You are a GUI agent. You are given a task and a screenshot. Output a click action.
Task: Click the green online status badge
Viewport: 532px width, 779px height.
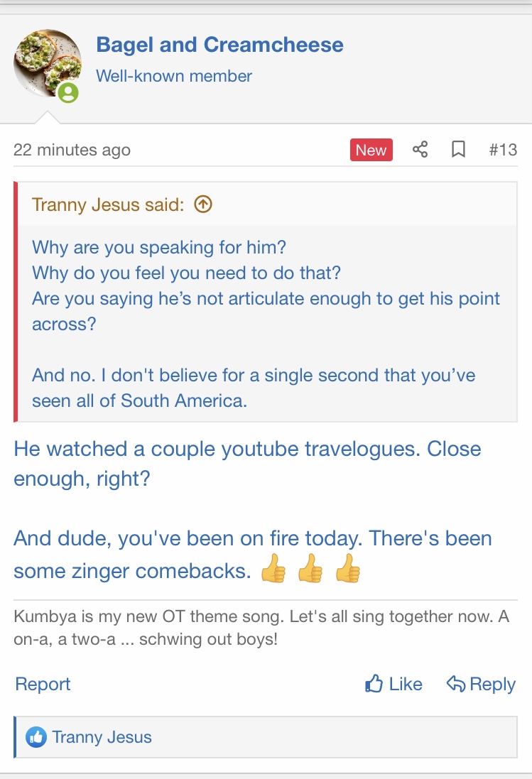click(68, 93)
